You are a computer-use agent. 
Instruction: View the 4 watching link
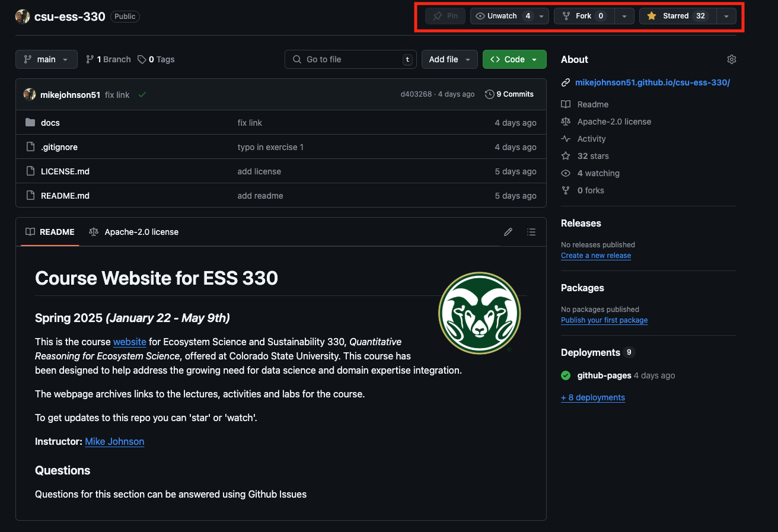[x=598, y=173]
